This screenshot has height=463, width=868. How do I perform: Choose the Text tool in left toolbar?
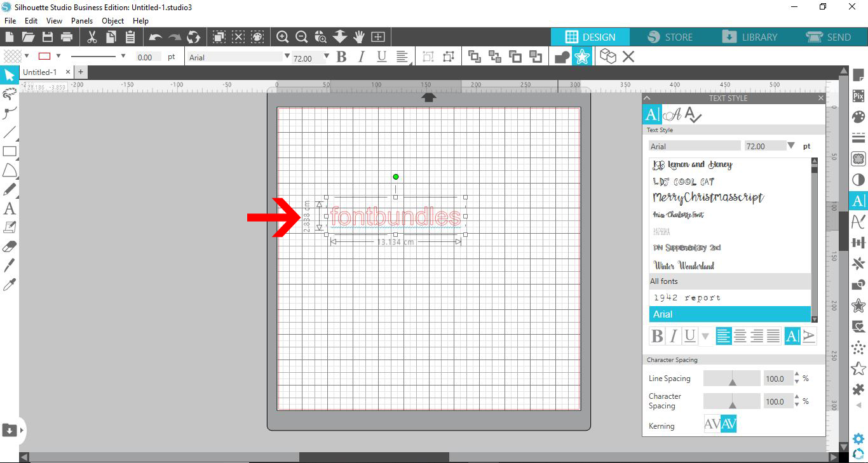[10, 208]
